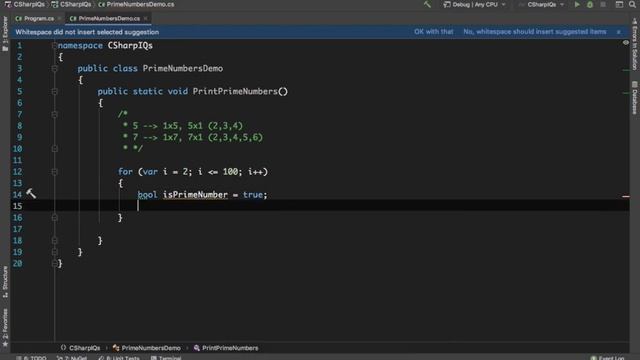Click the PrintPrimeNumbers method name on line 5
Image resolution: width=640 pixels, height=360 pixels.
(235, 91)
